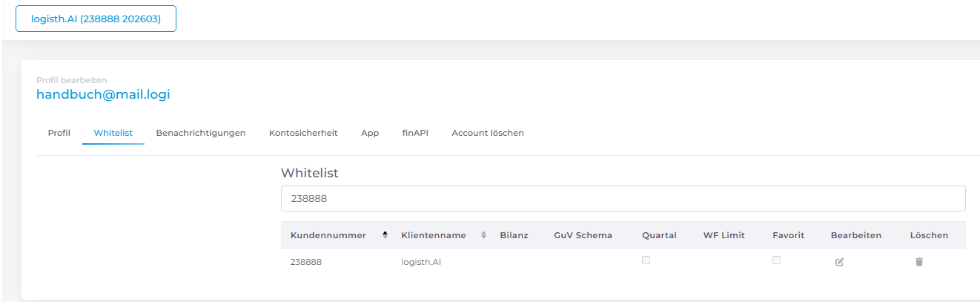Screen dimensions: 980x302
Task: Open the Profil tab
Action: tap(59, 133)
